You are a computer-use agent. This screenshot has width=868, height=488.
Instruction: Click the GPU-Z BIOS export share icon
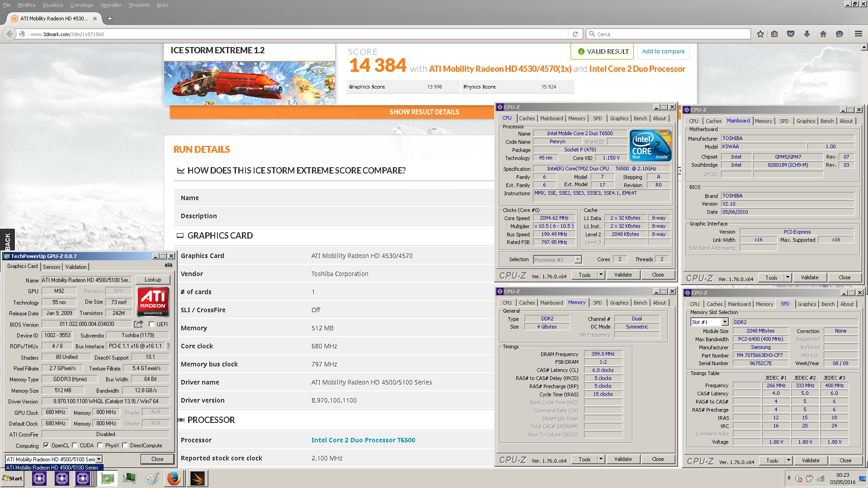(x=138, y=324)
